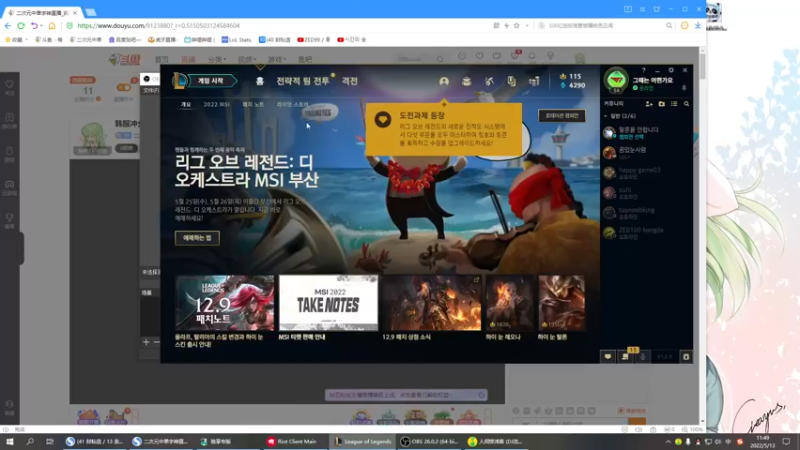Viewport: 800px width, 450px height.
Task: Switch to 전략적 팀 전투 tab
Action: 303,81
